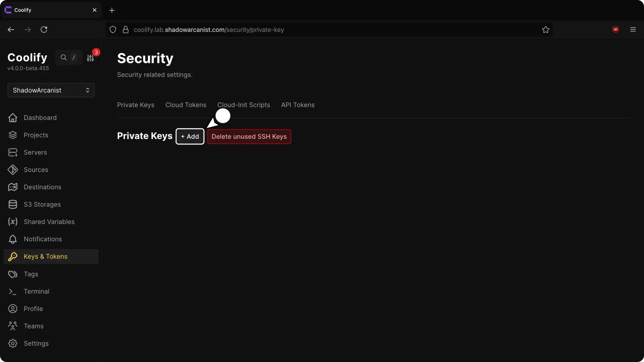Open the Tags page
The width and height of the screenshot is (644, 362).
click(x=31, y=274)
